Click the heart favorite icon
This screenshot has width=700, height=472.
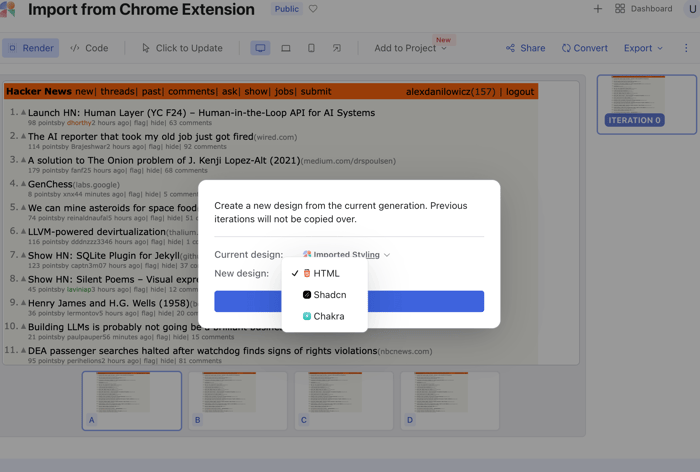(313, 9)
